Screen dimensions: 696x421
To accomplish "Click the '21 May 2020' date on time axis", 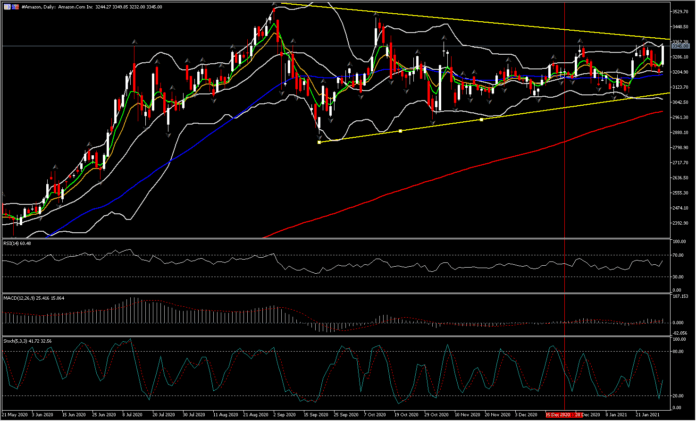I will pyautogui.click(x=13, y=413).
